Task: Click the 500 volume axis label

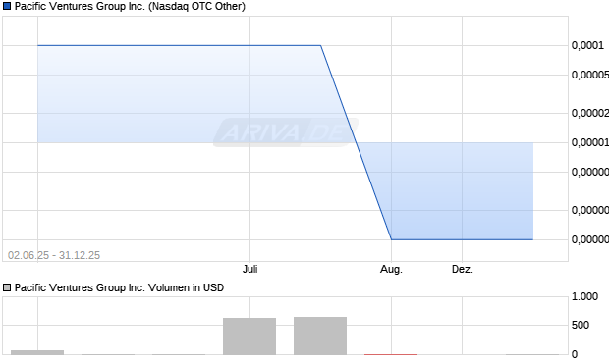Action: click(x=581, y=325)
